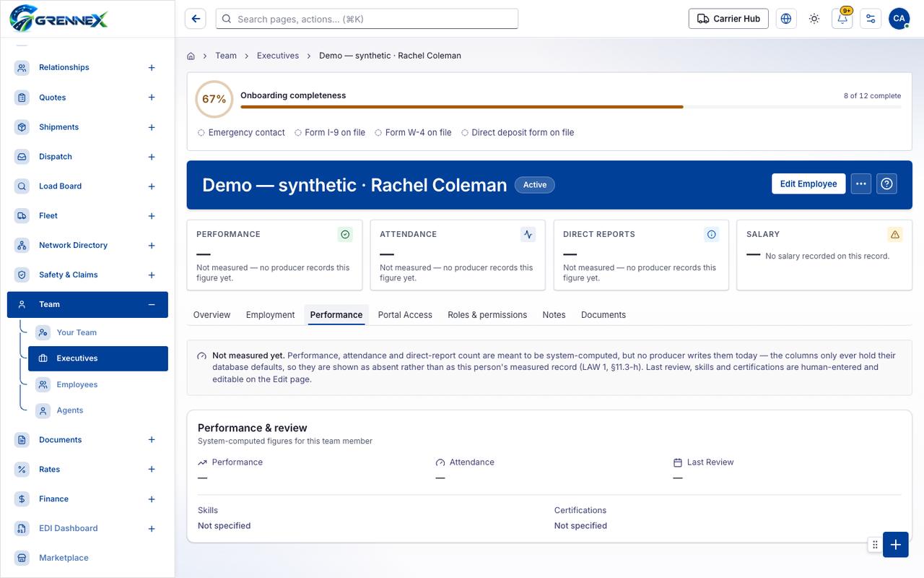924x578 pixels.
Task: Collapse the Team sidebar section
Action: pyautogui.click(x=152, y=305)
